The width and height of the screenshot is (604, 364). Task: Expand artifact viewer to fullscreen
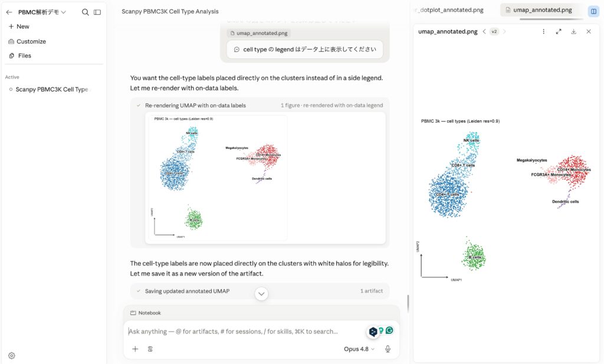click(x=559, y=32)
